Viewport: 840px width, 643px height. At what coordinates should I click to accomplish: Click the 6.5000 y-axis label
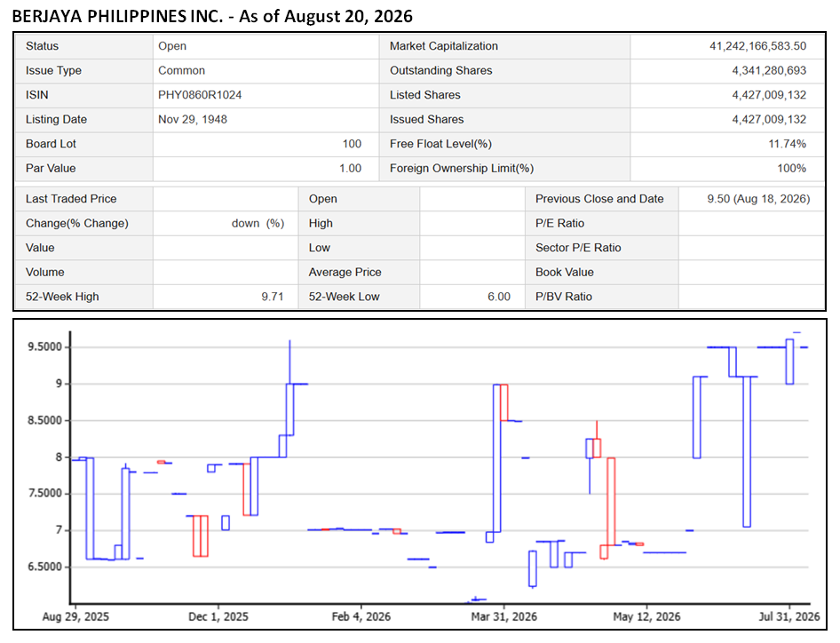pyautogui.click(x=44, y=567)
